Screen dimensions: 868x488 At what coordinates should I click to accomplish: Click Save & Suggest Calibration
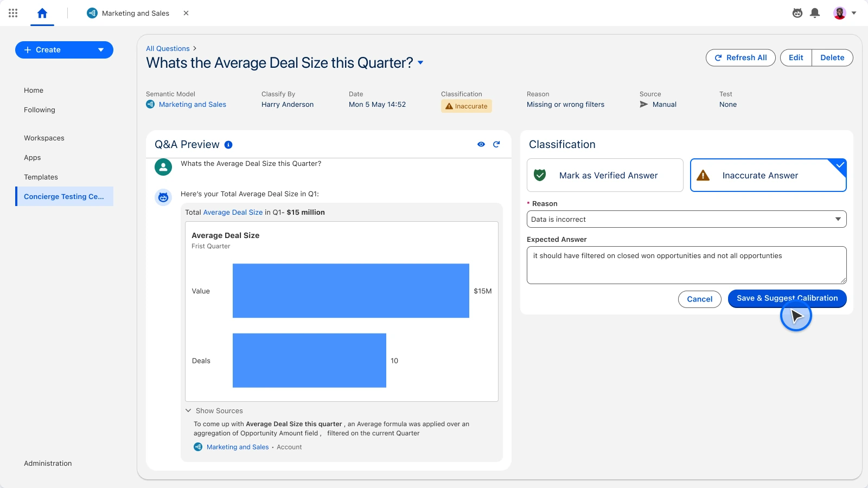pyautogui.click(x=787, y=298)
